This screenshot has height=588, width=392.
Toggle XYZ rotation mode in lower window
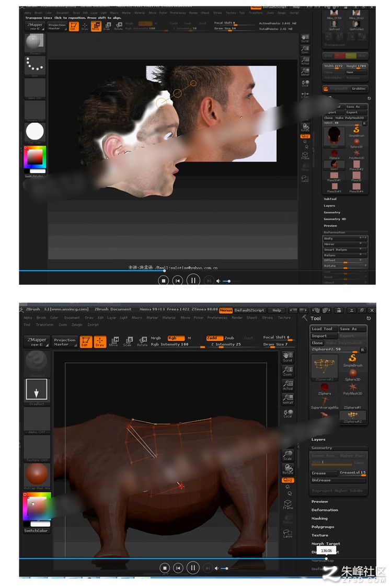coord(287,480)
